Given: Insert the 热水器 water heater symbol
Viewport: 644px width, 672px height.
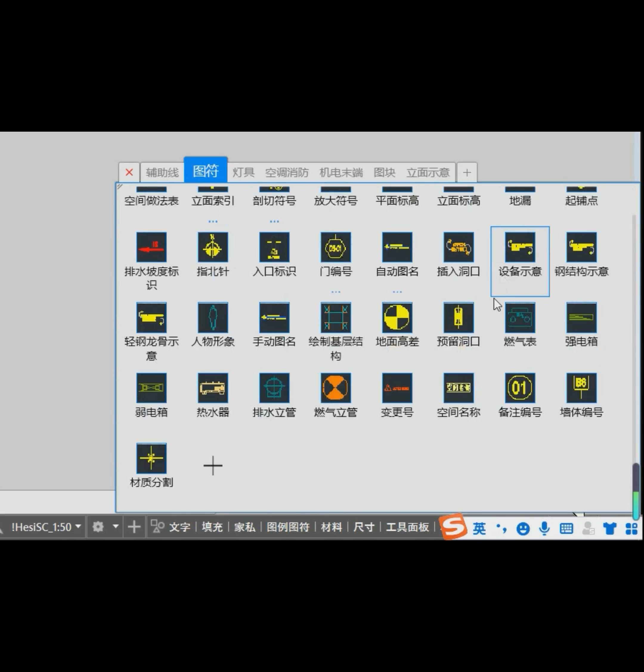Looking at the screenshot, I should 213,388.
